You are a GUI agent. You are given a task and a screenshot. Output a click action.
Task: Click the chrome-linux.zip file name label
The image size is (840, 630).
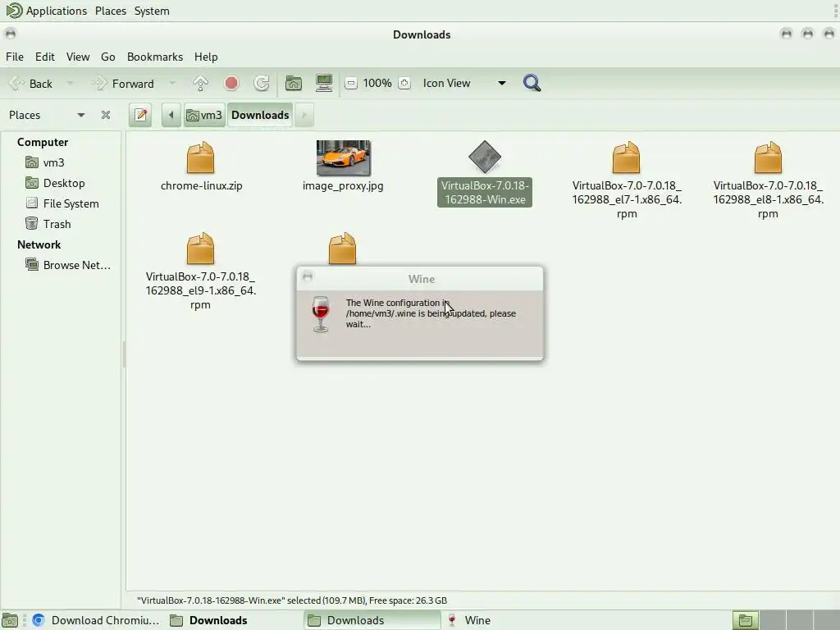pos(202,186)
